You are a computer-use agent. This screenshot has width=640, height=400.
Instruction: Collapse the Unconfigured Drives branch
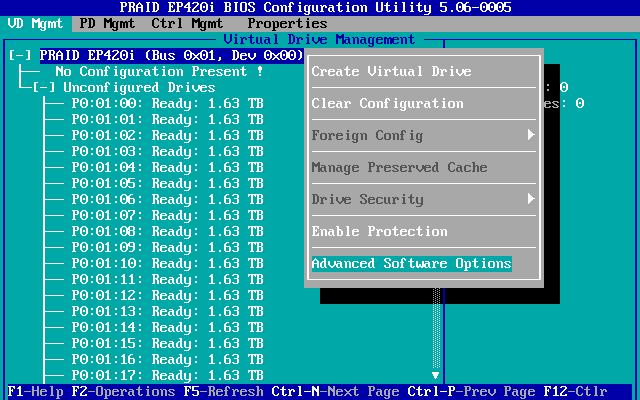(x=44, y=87)
